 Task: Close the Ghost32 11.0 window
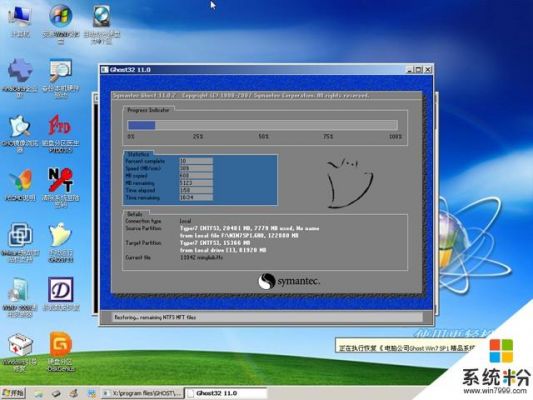pyautogui.click(x=428, y=70)
